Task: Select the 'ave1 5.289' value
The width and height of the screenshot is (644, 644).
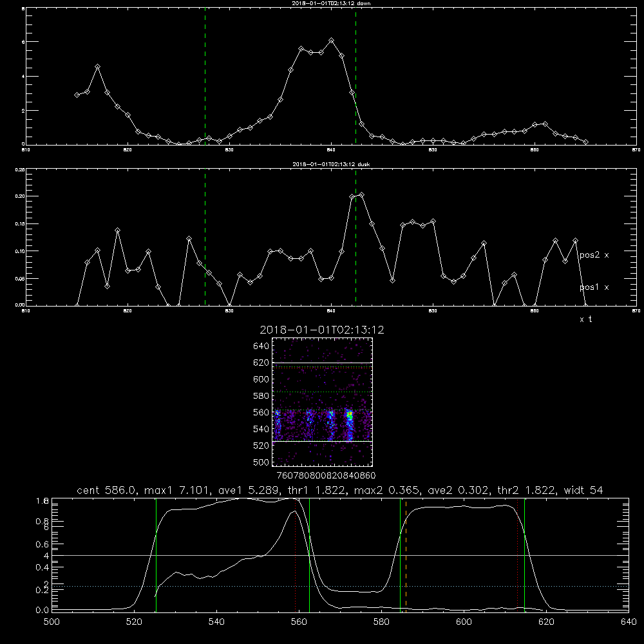Action: [x=247, y=490]
